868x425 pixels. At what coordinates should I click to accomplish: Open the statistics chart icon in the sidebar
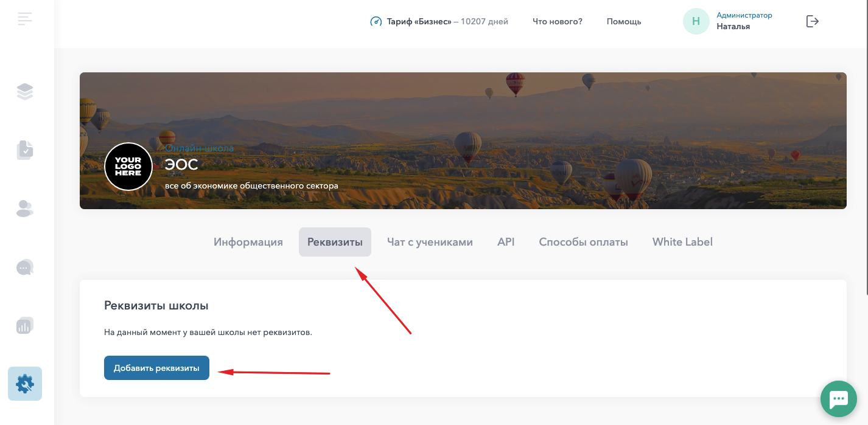(x=25, y=325)
